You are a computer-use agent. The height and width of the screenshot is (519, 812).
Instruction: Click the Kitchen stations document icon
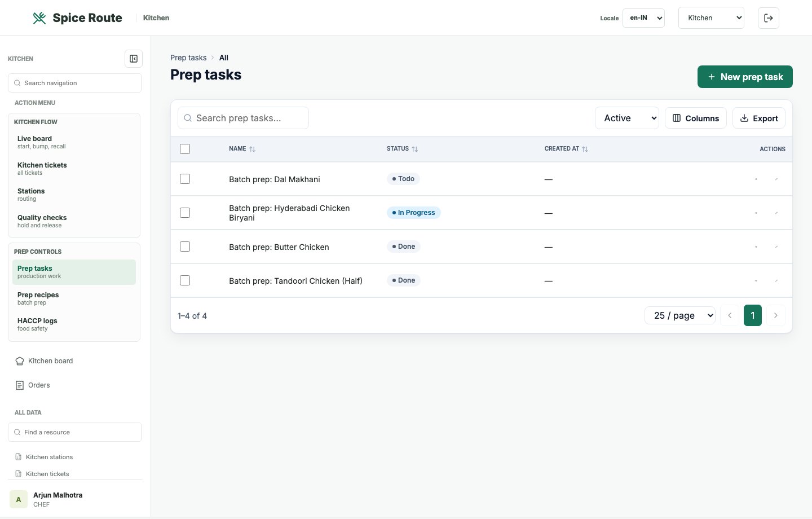18,457
